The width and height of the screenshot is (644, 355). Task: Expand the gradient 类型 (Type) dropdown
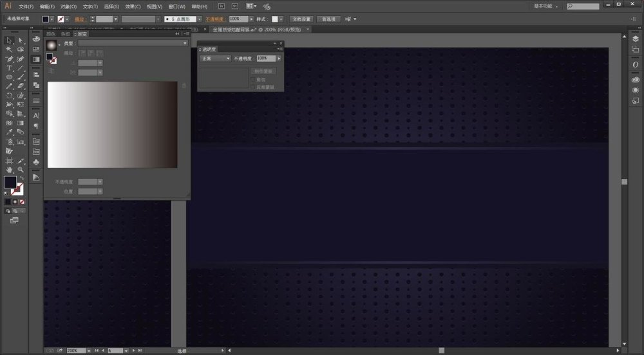click(132, 43)
